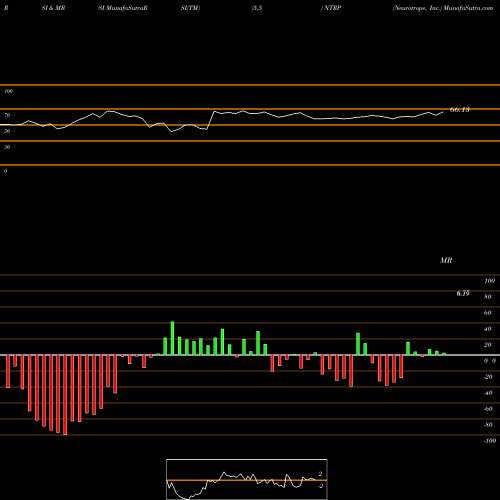Click the tallest green MR bar
This screenshot has height=500, width=500.
point(172,338)
